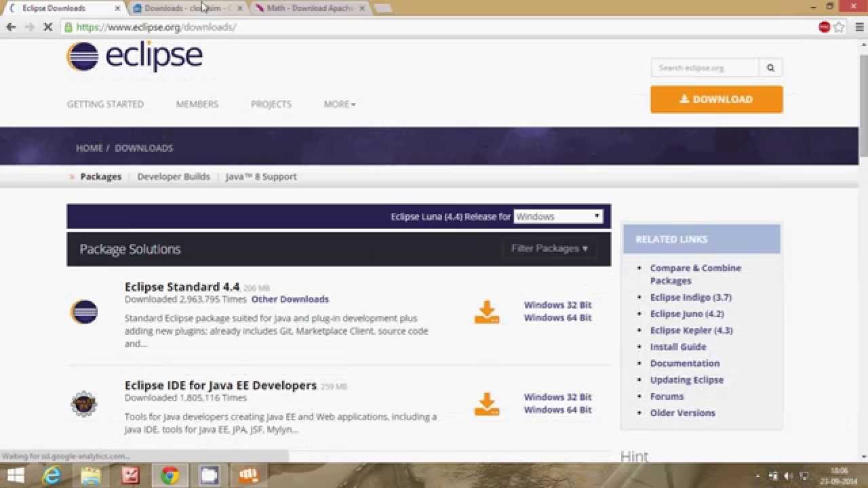Image resolution: width=868 pixels, height=488 pixels.
Task: Open Eclipse Standard 4.4 title link
Action: click(182, 287)
